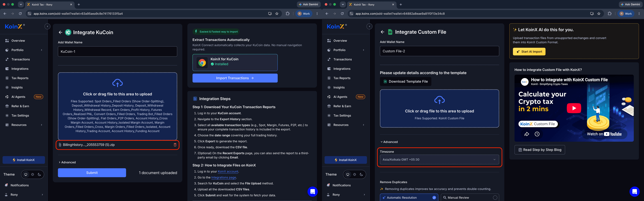
Task: Open tab search dropdown in left browser window
Action: point(21,5)
